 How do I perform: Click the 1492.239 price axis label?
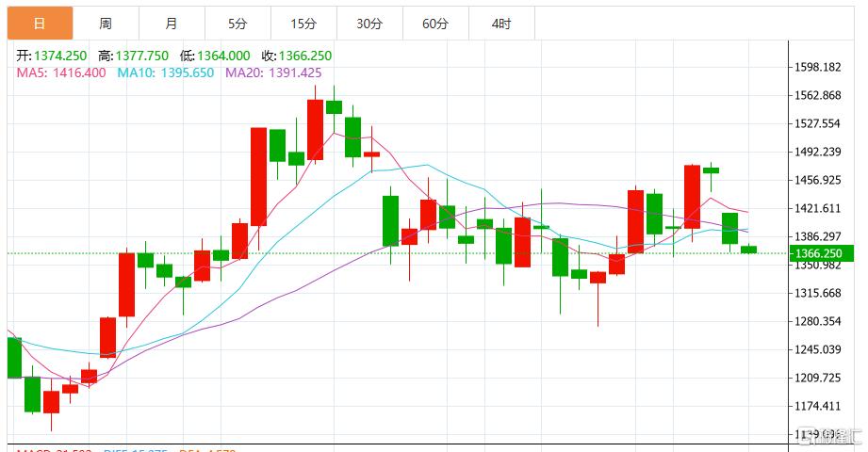(x=818, y=152)
